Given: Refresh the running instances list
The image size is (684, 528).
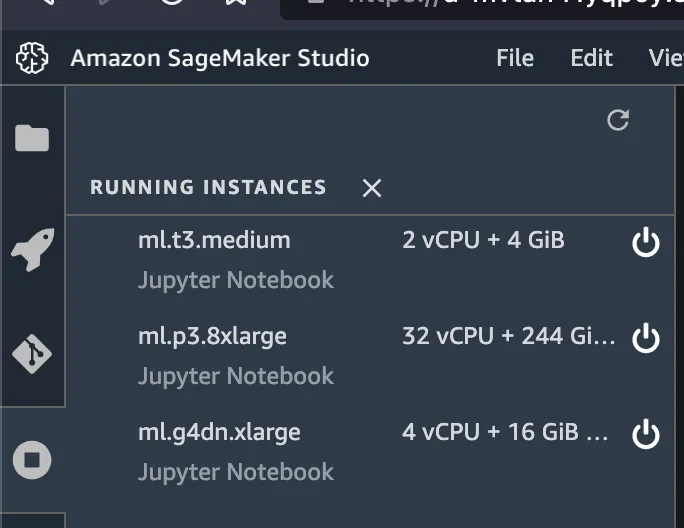Looking at the screenshot, I should (619, 121).
